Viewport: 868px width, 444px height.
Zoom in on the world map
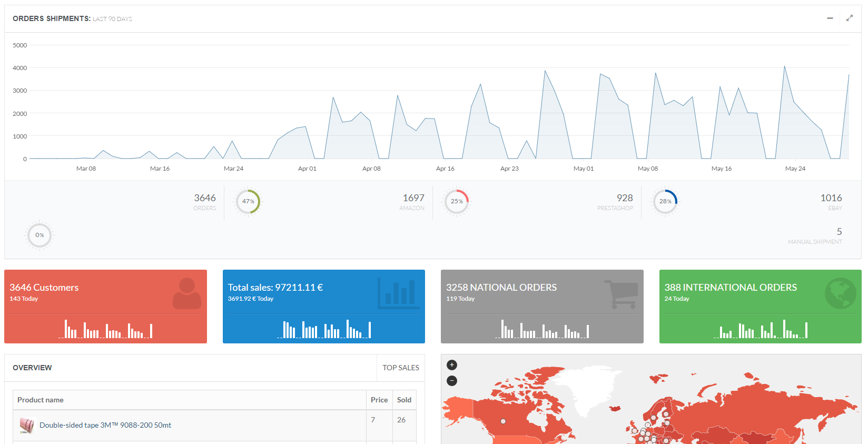pos(452,365)
